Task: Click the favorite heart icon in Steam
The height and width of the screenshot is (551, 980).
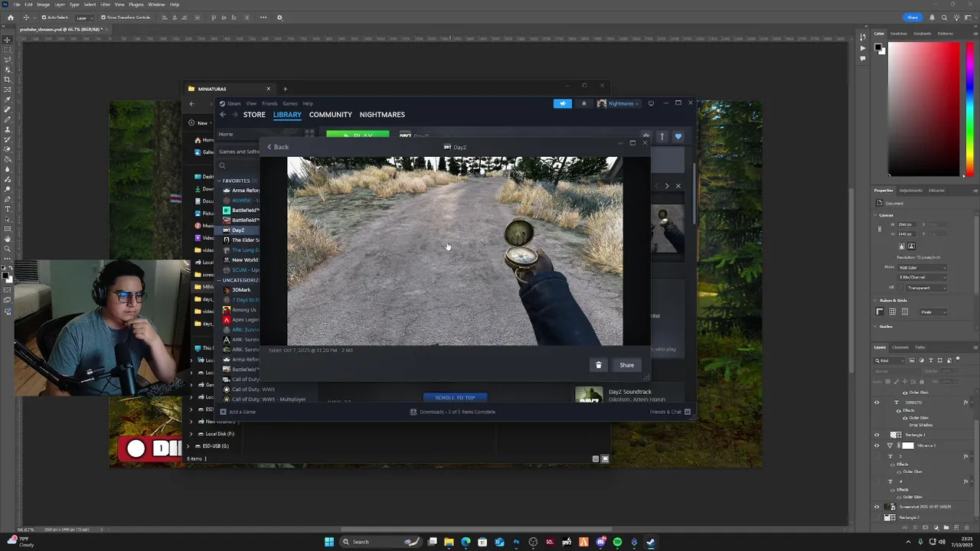Action: (x=678, y=137)
